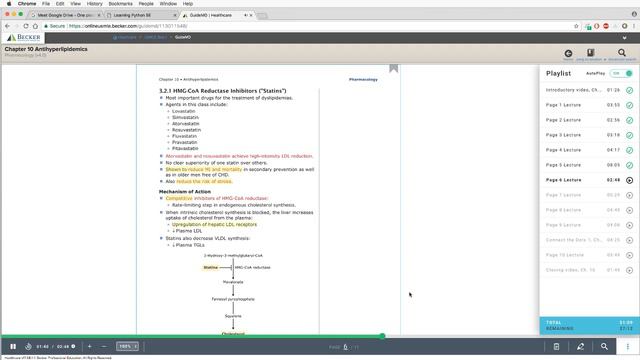Select Page 8 Lecture in playlist

click(x=589, y=210)
